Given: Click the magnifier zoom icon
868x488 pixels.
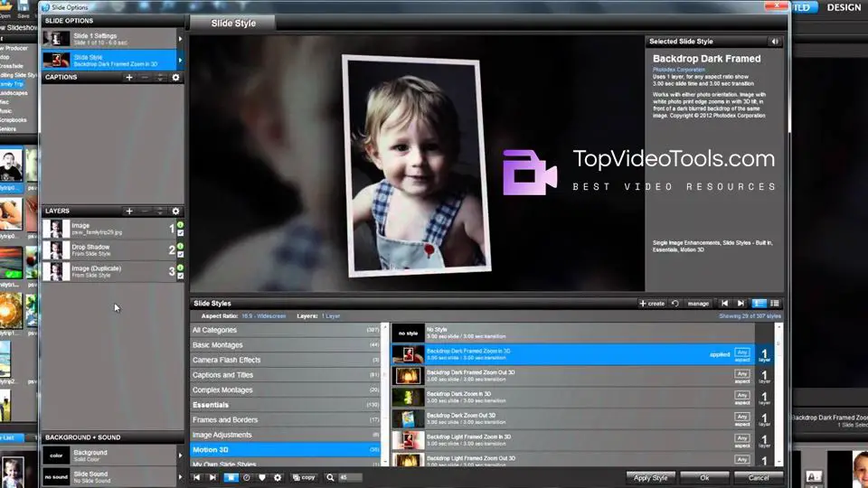Looking at the screenshot, I should pos(330,477).
